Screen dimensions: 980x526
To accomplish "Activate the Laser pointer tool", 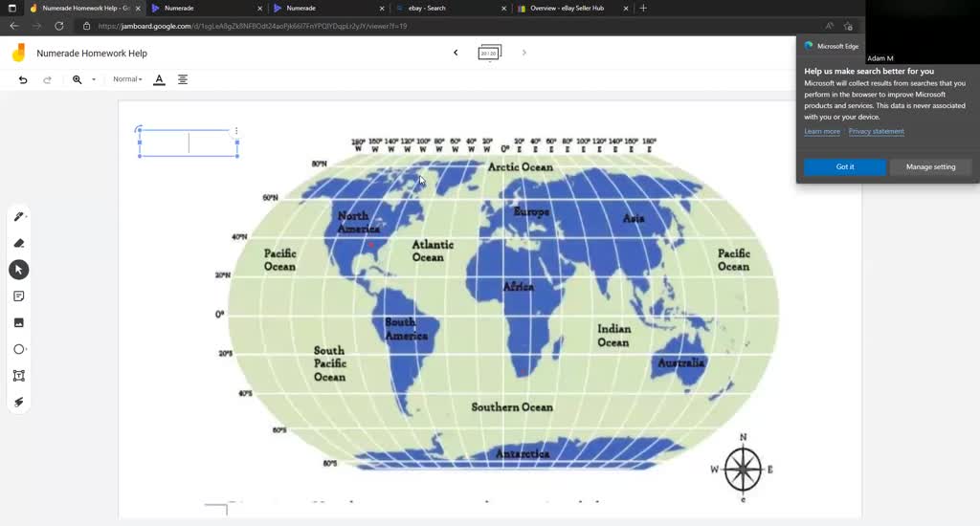I will coord(19,402).
